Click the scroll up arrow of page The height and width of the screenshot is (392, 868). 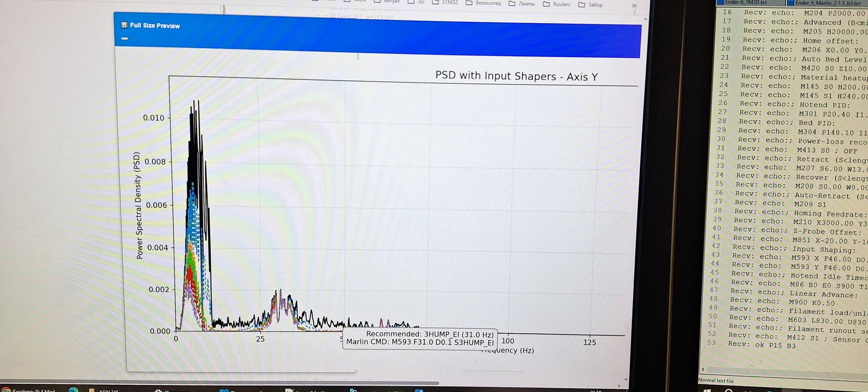click(x=645, y=19)
